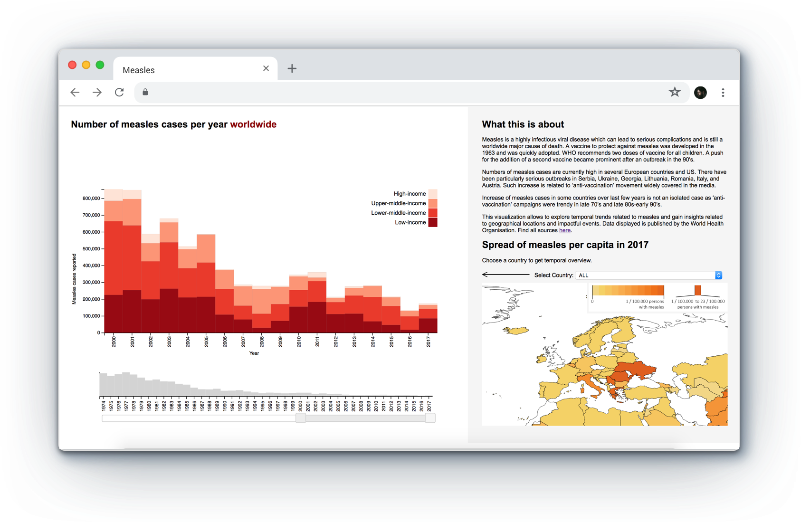Bookmark this page with the star
Image resolution: width=810 pixels, height=532 pixels.
click(675, 92)
